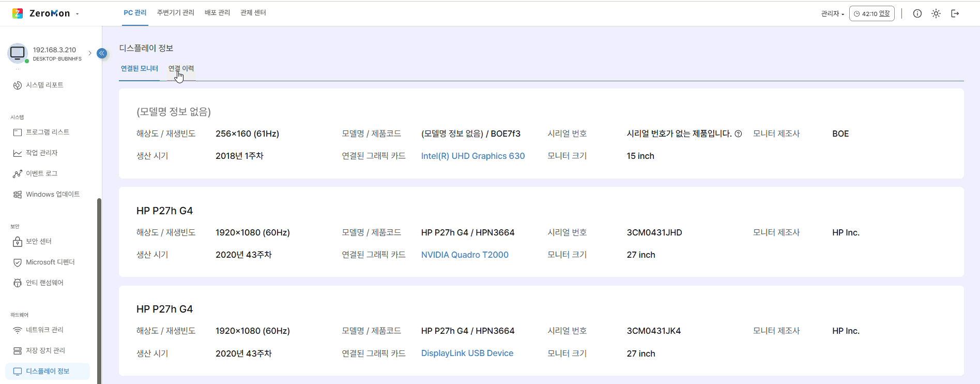Expand the 192.168.3.210 device chevron
The image size is (980, 384).
(x=90, y=53)
